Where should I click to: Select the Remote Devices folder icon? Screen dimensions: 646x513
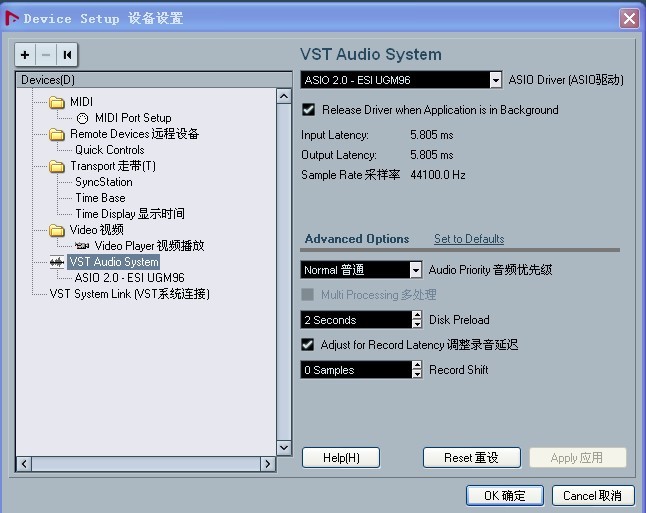coord(56,134)
